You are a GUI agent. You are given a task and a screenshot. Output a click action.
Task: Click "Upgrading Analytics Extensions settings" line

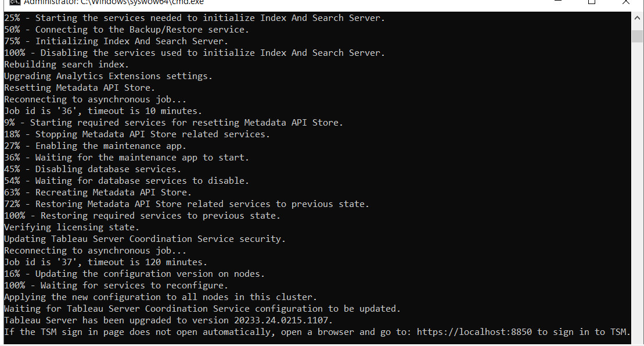coord(108,76)
